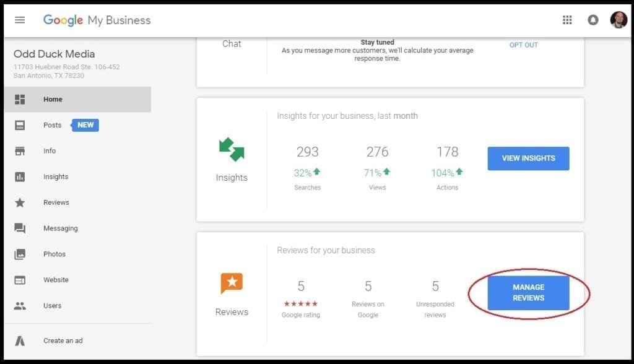This screenshot has height=364, width=634.
Task: Open the notifications bell
Action: coord(593,20)
